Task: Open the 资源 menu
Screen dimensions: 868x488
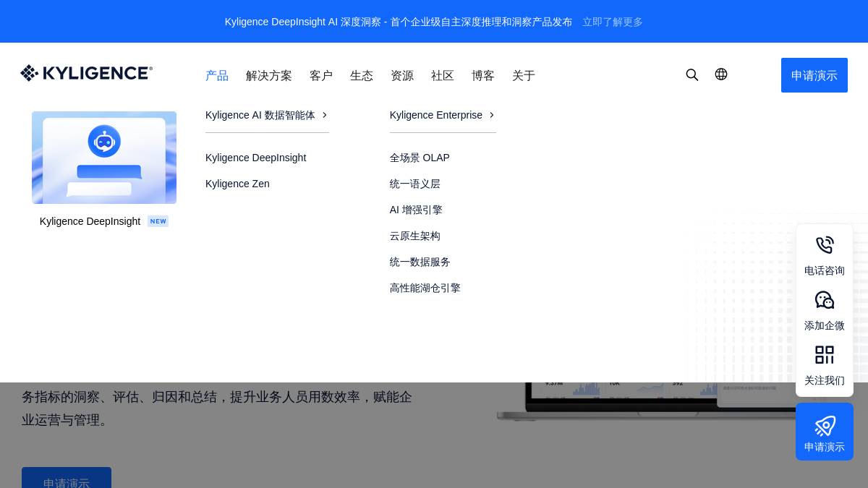Action: pyautogui.click(x=402, y=75)
